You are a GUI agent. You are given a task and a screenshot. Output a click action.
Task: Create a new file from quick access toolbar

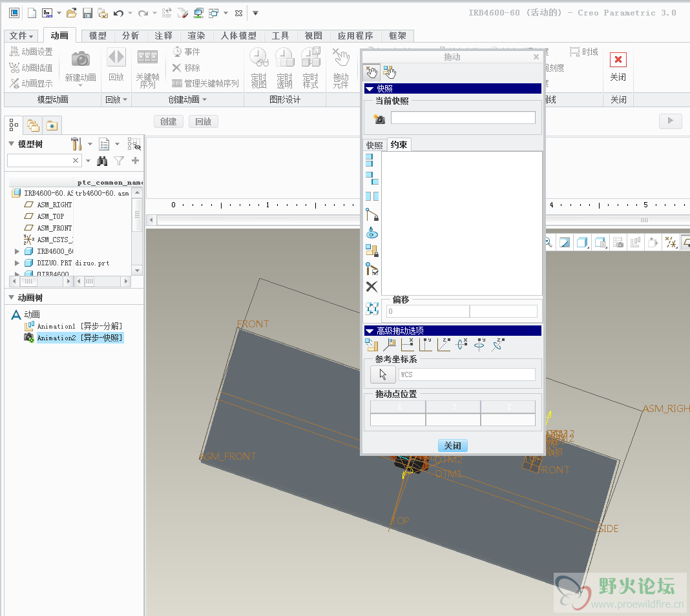point(32,13)
